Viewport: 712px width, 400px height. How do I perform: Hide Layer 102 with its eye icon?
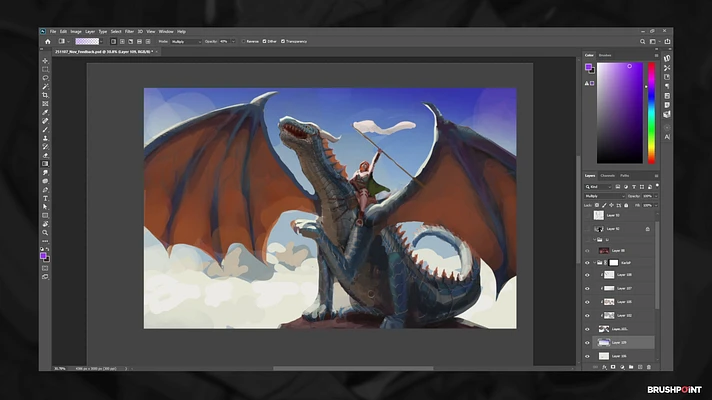click(587, 316)
